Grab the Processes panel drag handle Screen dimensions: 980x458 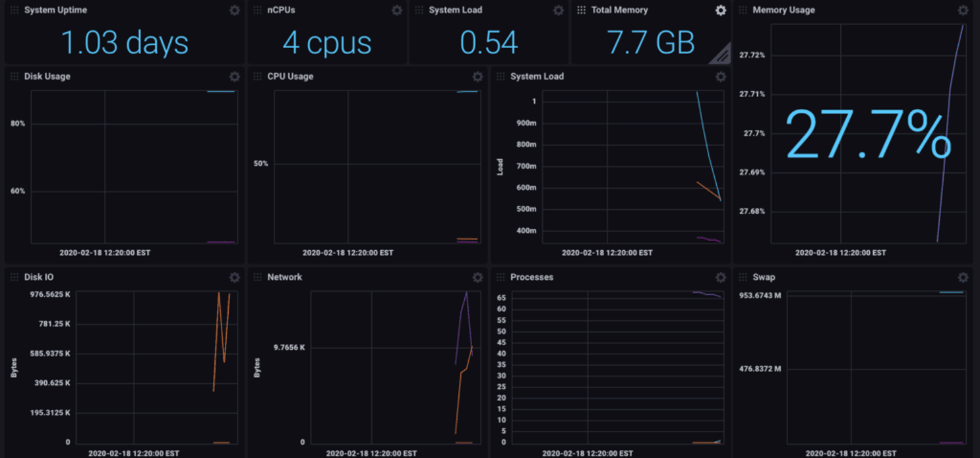pos(501,277)
